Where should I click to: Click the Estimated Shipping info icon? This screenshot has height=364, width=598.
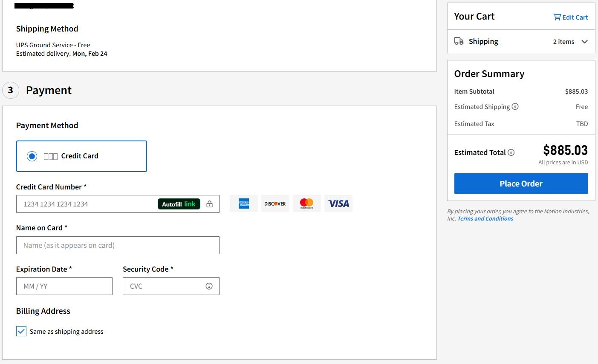point(515,106)
